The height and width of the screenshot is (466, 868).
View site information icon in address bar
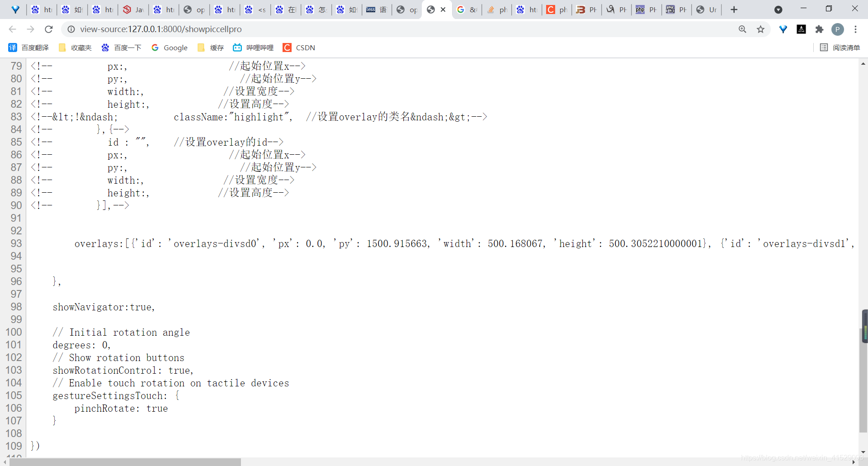(71, 29)
